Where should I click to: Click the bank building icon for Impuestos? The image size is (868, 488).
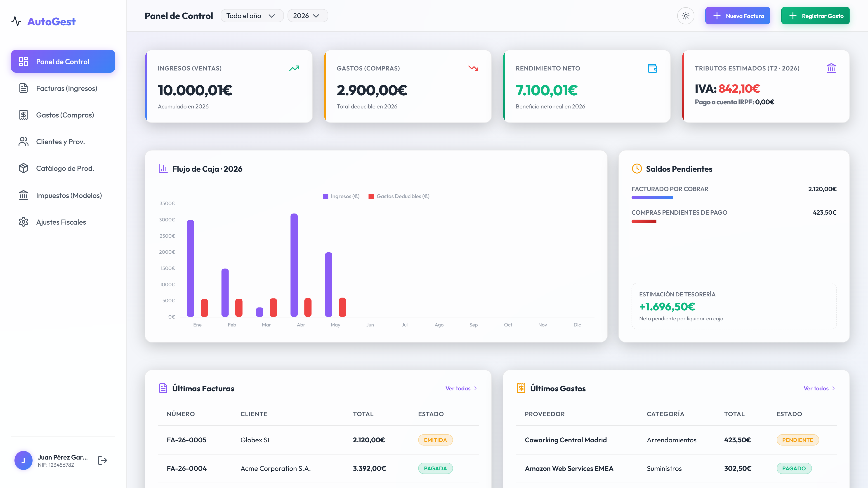pyautogui.click(x=23, y=195)
